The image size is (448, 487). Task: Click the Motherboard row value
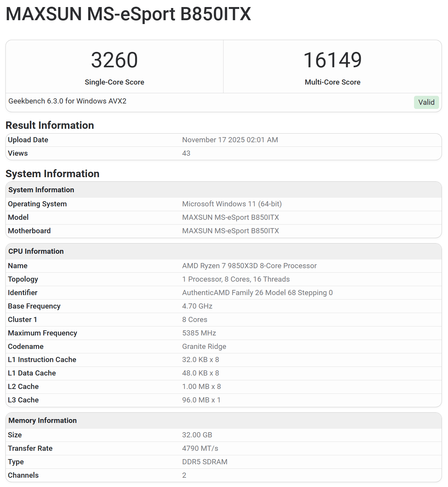tap(230, 231)
